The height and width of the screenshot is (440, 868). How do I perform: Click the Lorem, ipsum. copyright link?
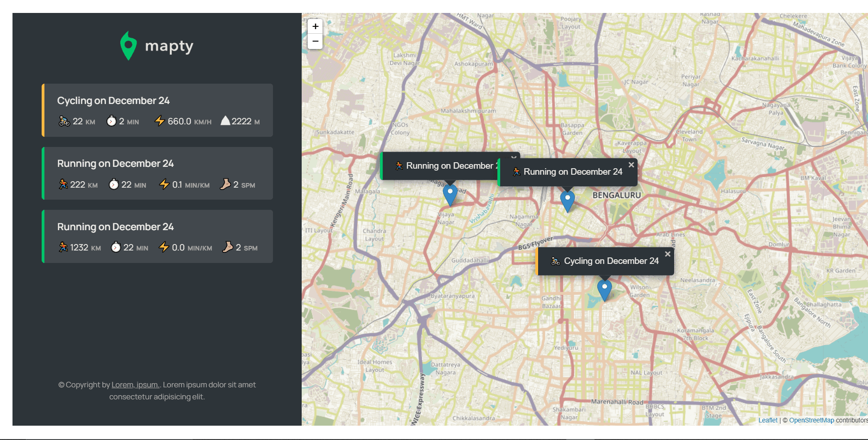point(135,385)
